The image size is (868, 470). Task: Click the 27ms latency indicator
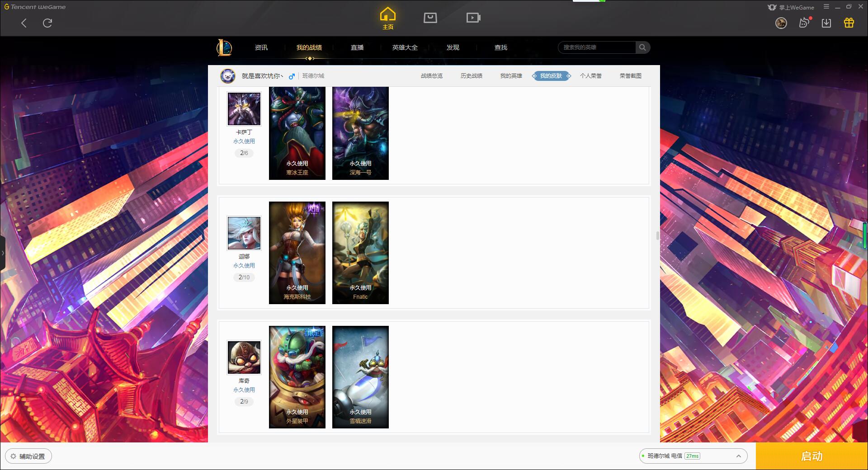tap(692, 456)
